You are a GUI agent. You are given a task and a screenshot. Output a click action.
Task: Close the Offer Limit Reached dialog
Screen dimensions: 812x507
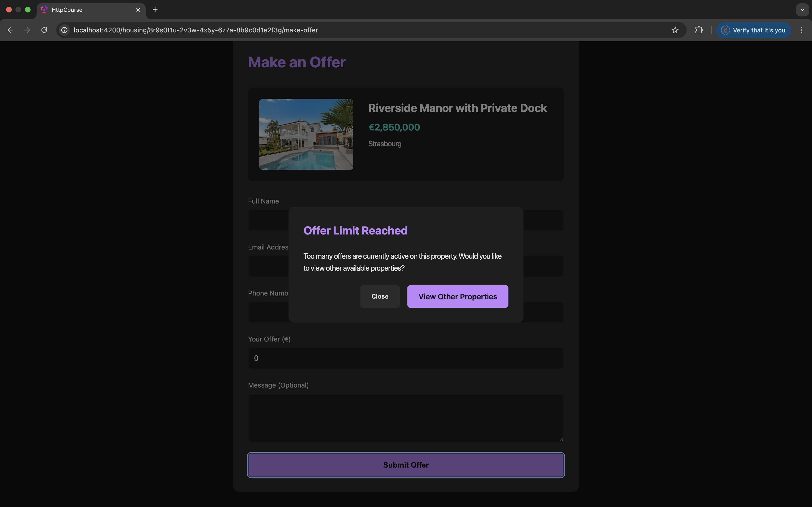(379, 296)
